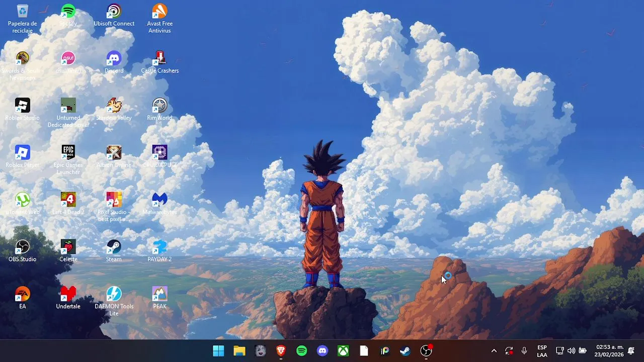Viewport: 644px width, 362px height.
Task: Open Spotify from the taskbar
Action: click(x=302, y=351)
